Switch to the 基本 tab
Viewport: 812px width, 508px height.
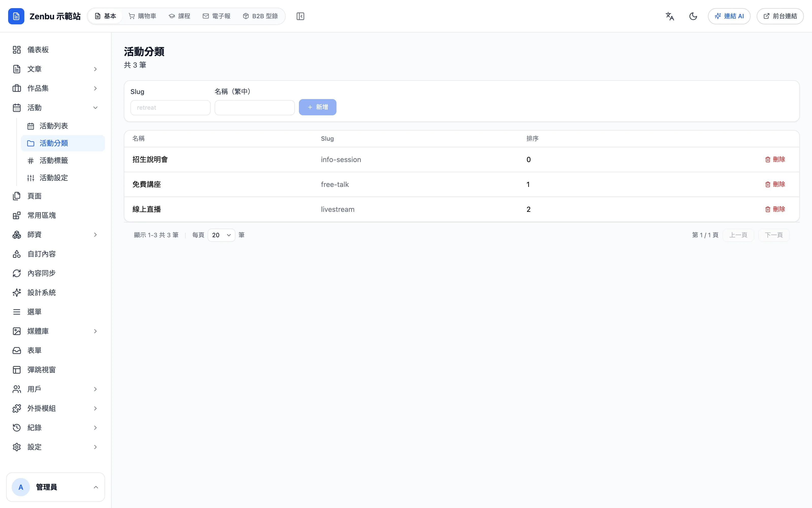tap(105, 16)
